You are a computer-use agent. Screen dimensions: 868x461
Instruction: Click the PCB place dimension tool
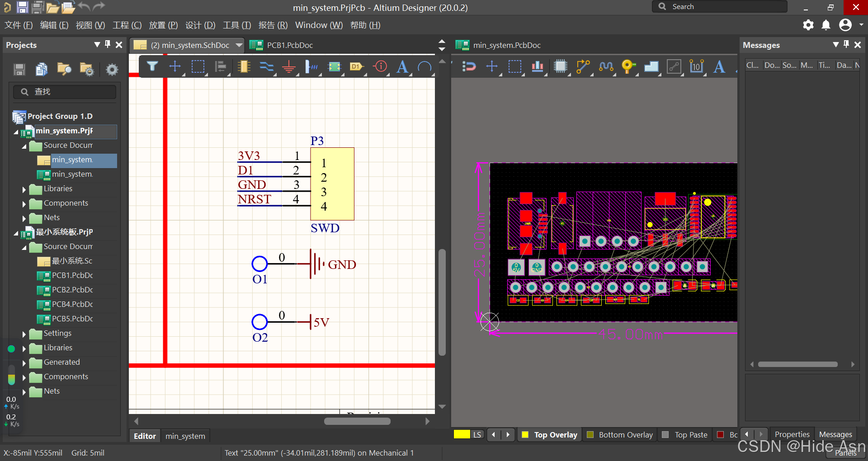coord(697,66)
